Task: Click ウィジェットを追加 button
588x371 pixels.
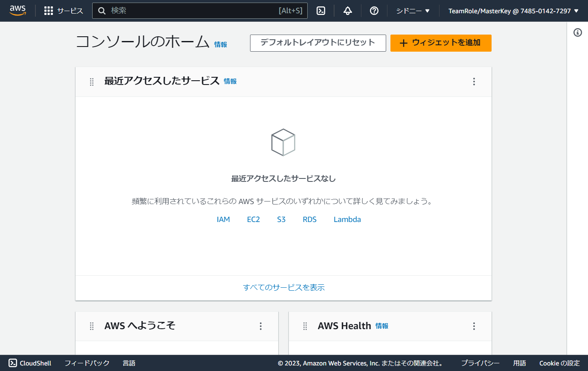Action: pos(441,43)
